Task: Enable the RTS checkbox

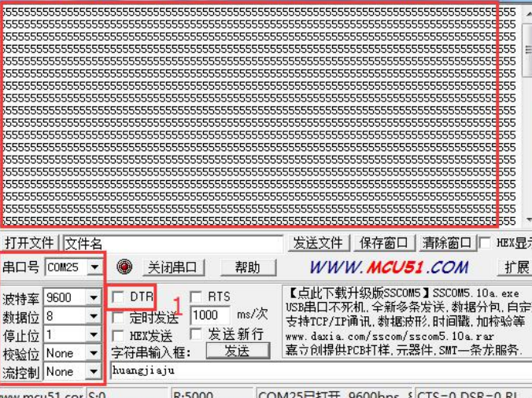Action: point(196,297)
